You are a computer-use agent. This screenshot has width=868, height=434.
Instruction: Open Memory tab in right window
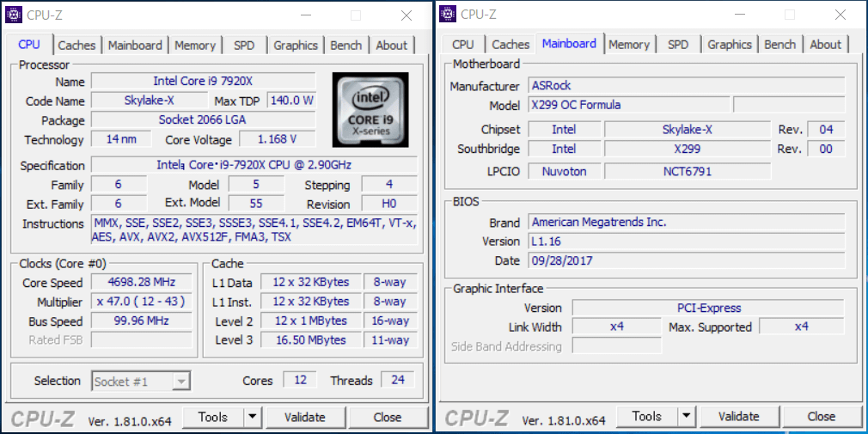point(629,45)
